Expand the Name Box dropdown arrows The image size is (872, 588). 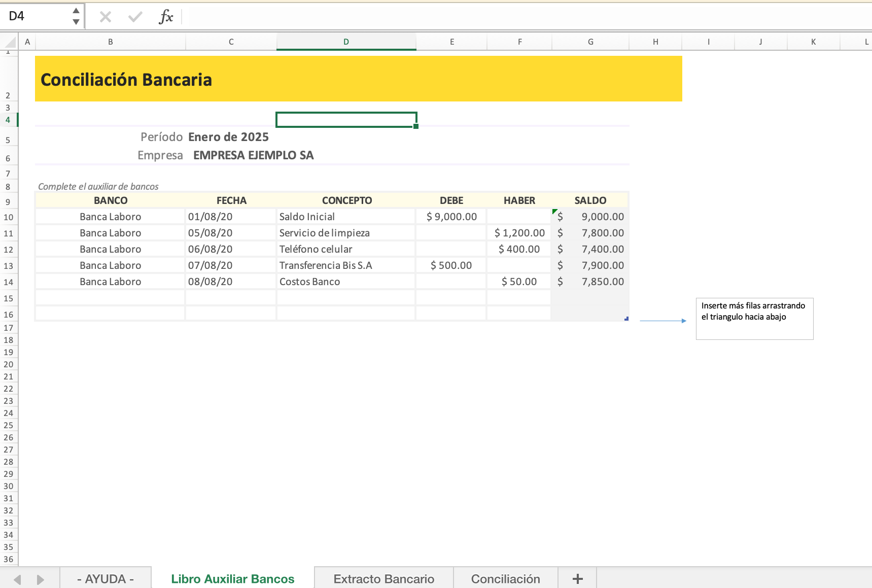pos(76,16)
